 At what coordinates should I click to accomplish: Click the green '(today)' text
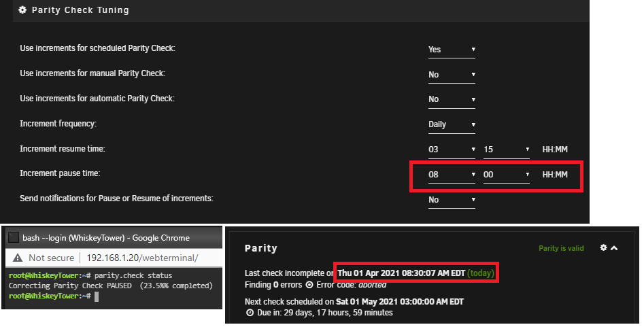(481, 273)
